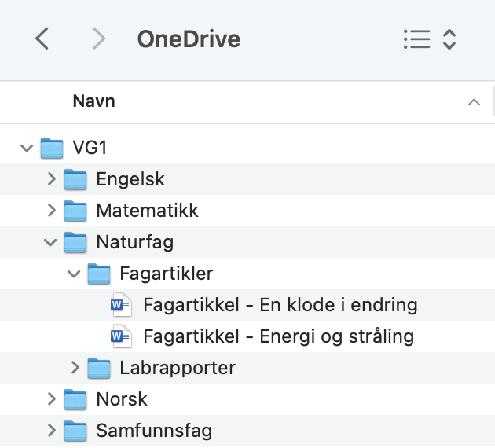495x448 pixels.
Task: Expand the Engelsk folder
Action: point(52,179)
